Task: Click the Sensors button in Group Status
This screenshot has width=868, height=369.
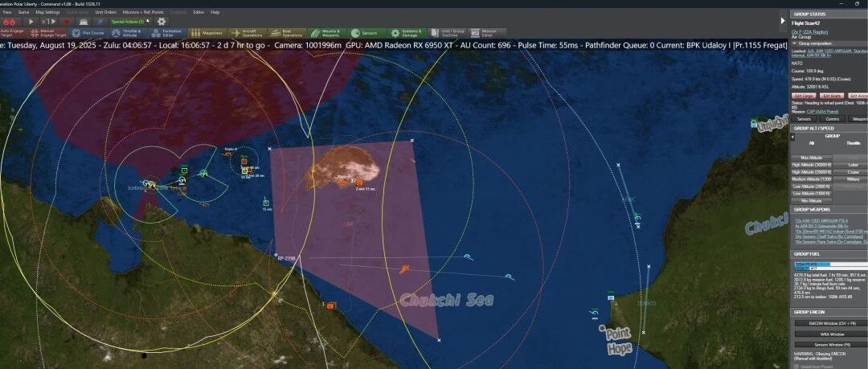Action: (x=805, y=118)
